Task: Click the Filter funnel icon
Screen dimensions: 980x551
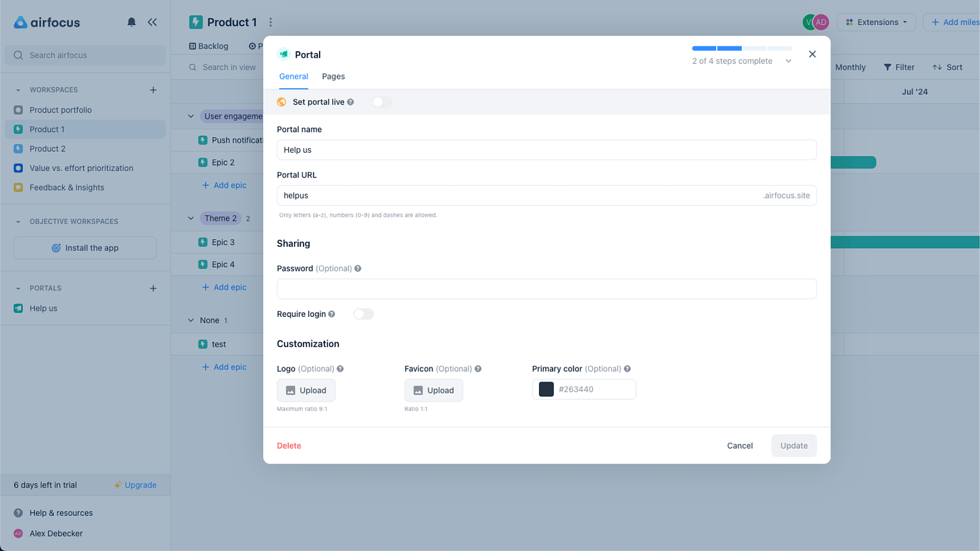Action: (x=888, y=67)
